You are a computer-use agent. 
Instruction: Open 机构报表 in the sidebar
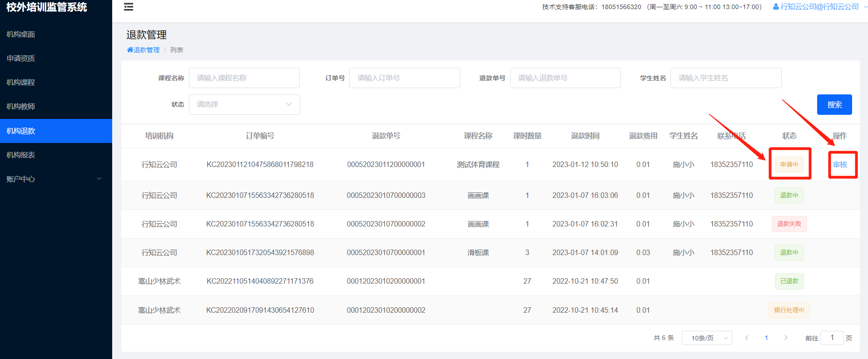[21, 155]
